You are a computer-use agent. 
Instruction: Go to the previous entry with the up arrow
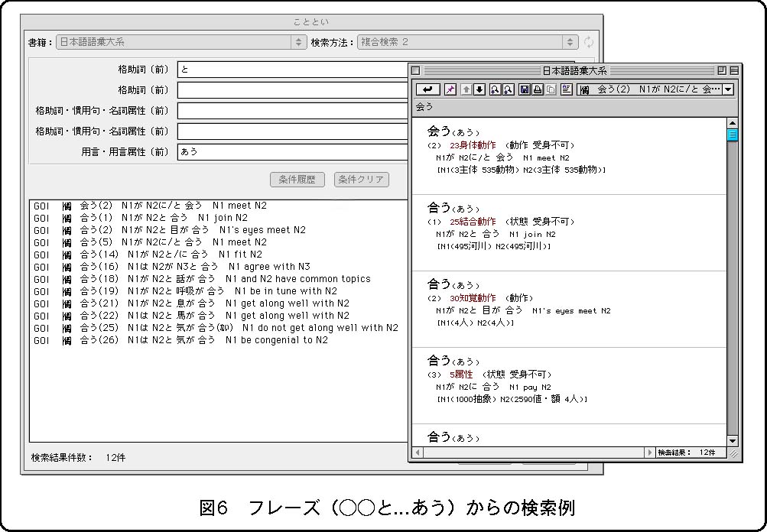(x=466, y=89)
